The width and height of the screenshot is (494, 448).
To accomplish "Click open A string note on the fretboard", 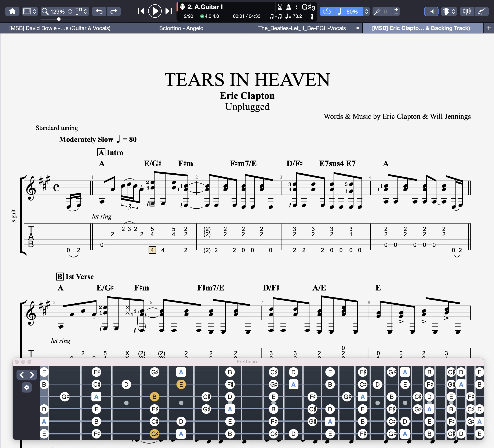I will point(44,422).
